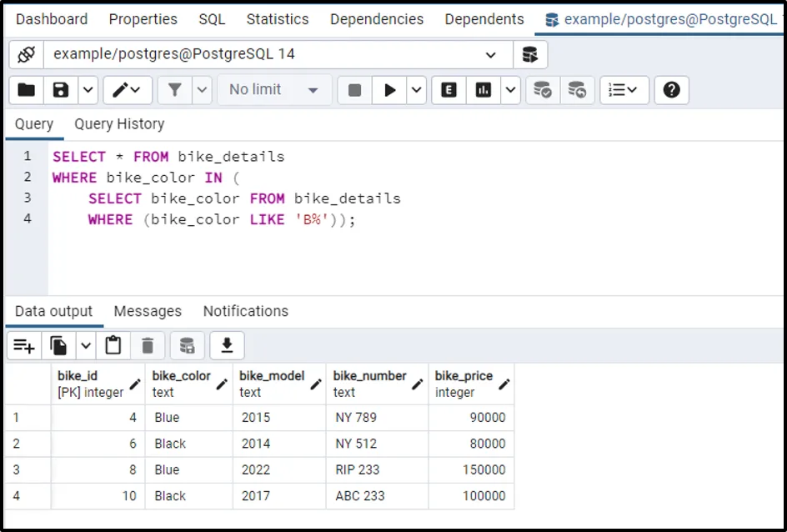The image size is (787, 532).
Task: Switch to the Query History tab
Action: (119, 124)
